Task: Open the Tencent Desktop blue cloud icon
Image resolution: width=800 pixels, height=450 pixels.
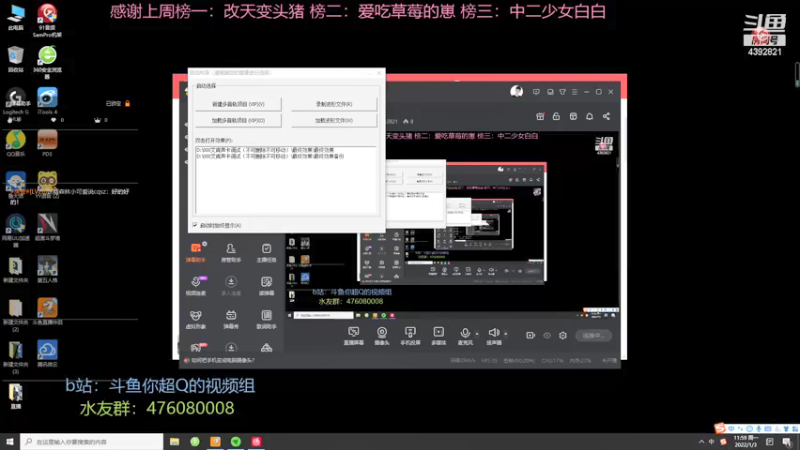Action: 47,353
